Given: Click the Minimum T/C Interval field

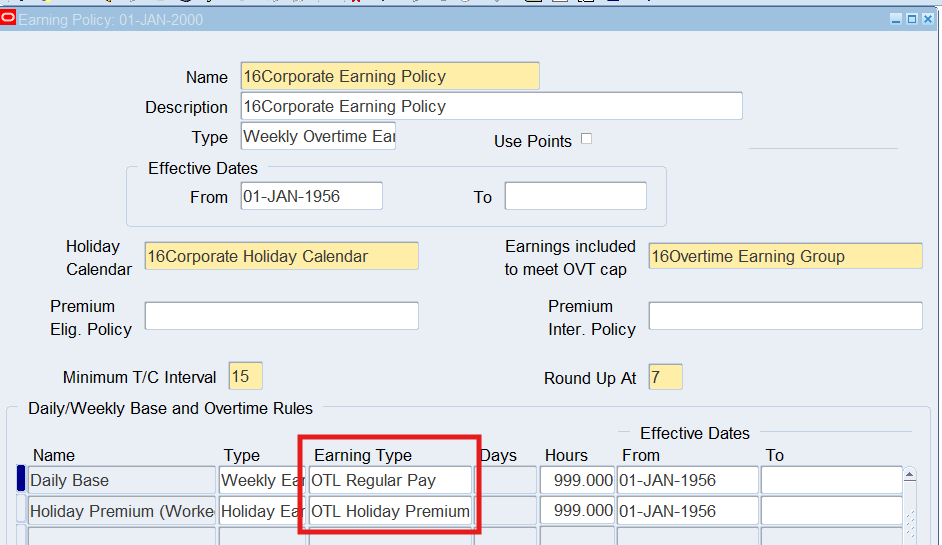Looking at the screenshot, I should pos(245,377).
